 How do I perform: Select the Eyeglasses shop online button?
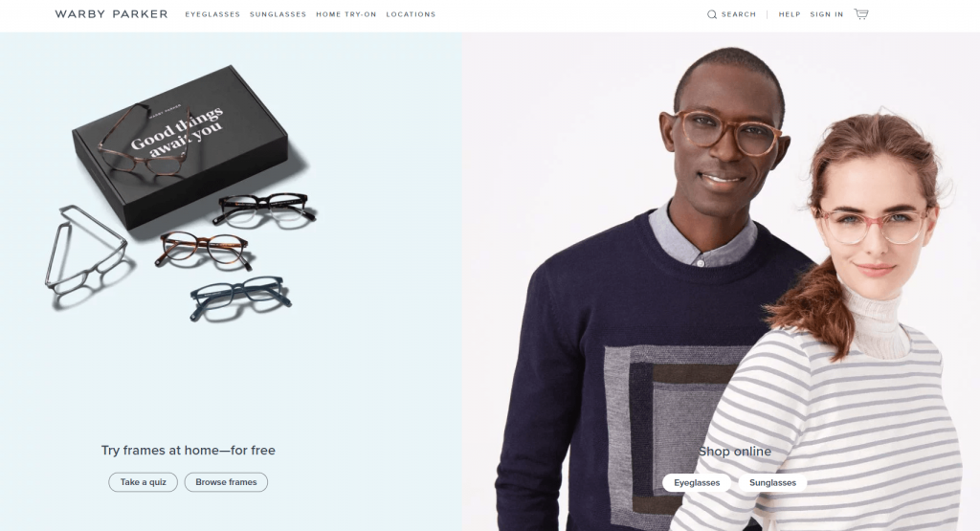[697, 483]
